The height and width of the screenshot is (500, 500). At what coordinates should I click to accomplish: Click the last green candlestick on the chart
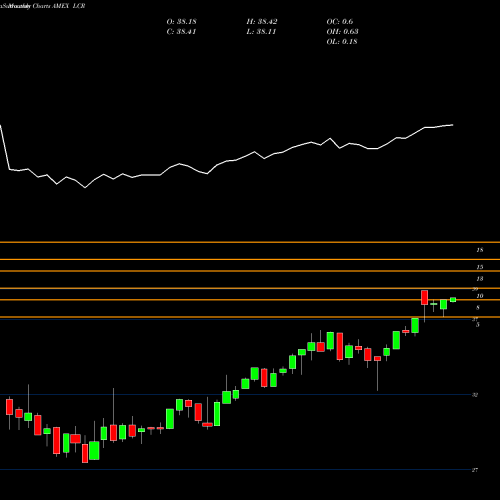[453, 300]
